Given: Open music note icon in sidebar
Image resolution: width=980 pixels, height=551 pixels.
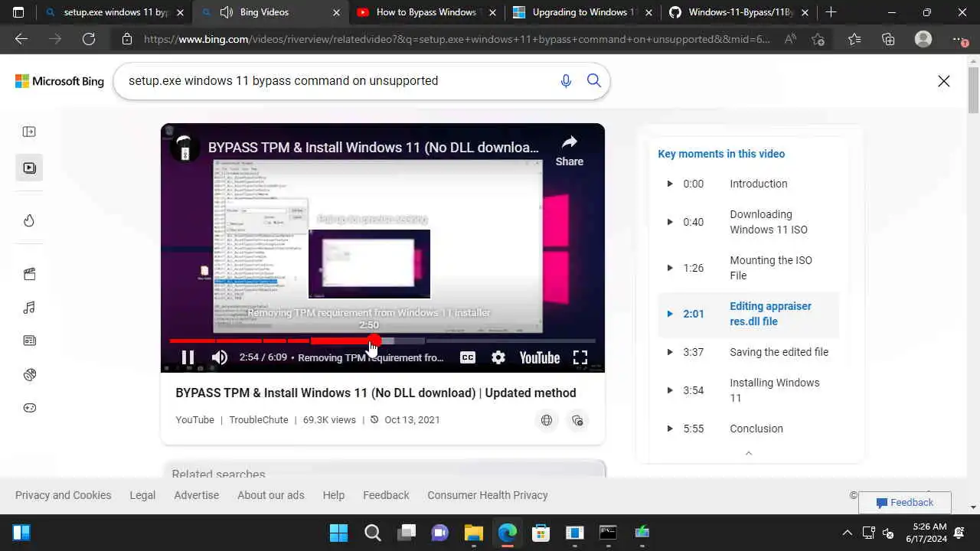Looking at the screenshot, I should 29,308.
